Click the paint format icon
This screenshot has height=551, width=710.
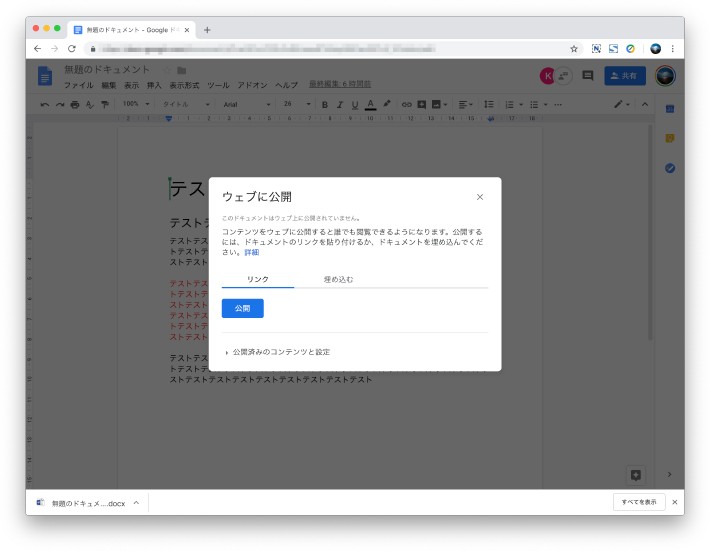point(105,105)
